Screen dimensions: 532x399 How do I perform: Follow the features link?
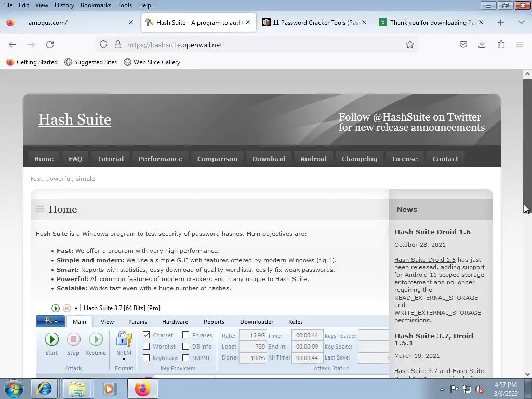[x=139, y=279]
